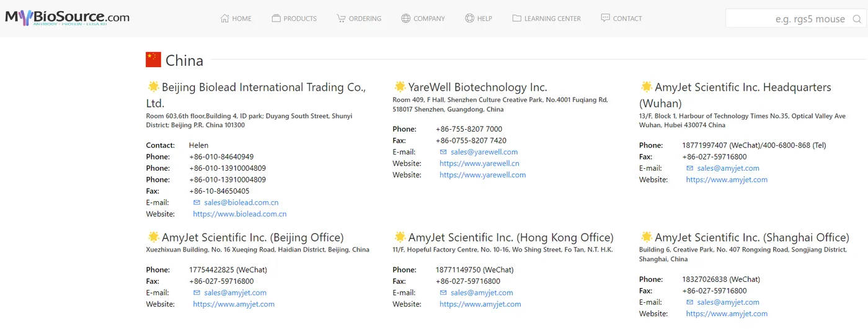Click the Xuezhixuan Building address line

point(257,250)
